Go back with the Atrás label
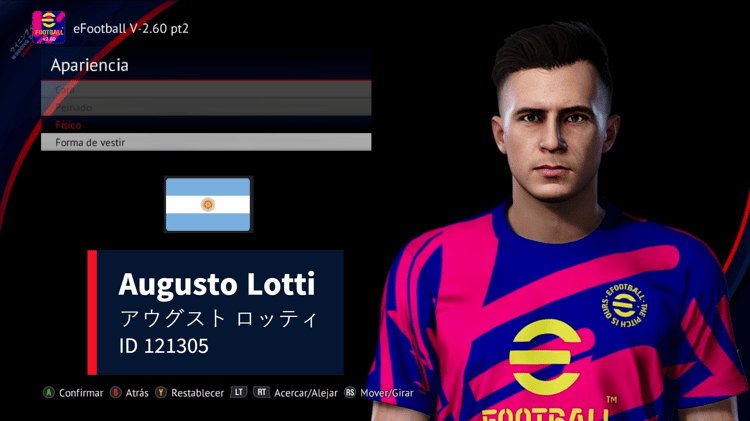 point(137,393)
